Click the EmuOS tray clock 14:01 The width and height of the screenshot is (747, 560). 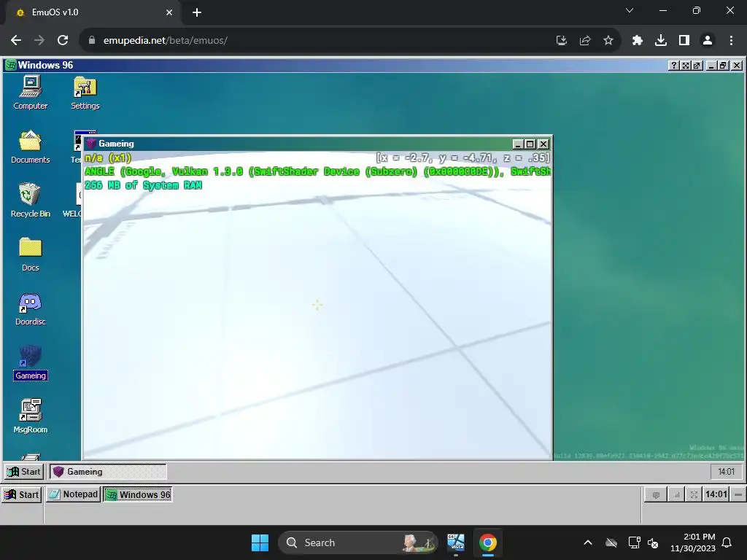pyautogui.click(x=716, y=494)
